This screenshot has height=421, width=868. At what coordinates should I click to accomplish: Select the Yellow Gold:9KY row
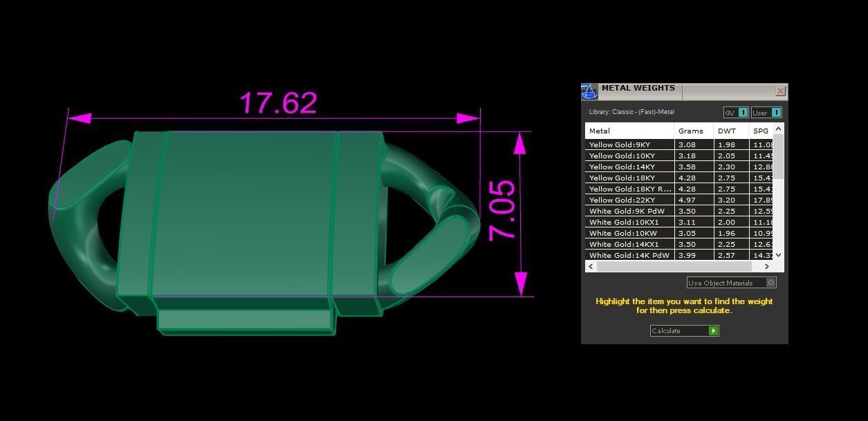coord(679,144)
